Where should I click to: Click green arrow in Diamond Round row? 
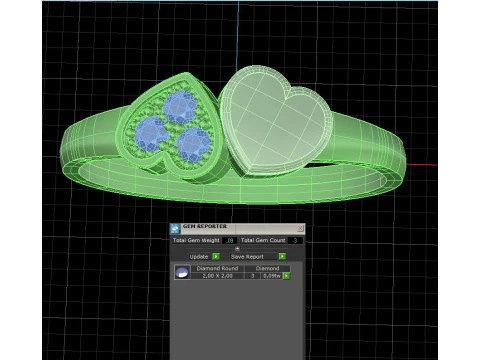(x=286, y=276)
